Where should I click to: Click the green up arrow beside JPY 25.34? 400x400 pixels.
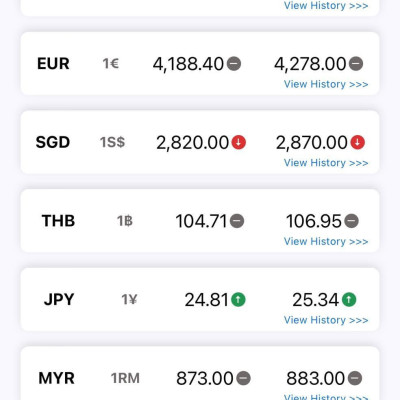(x=349, y=299)
